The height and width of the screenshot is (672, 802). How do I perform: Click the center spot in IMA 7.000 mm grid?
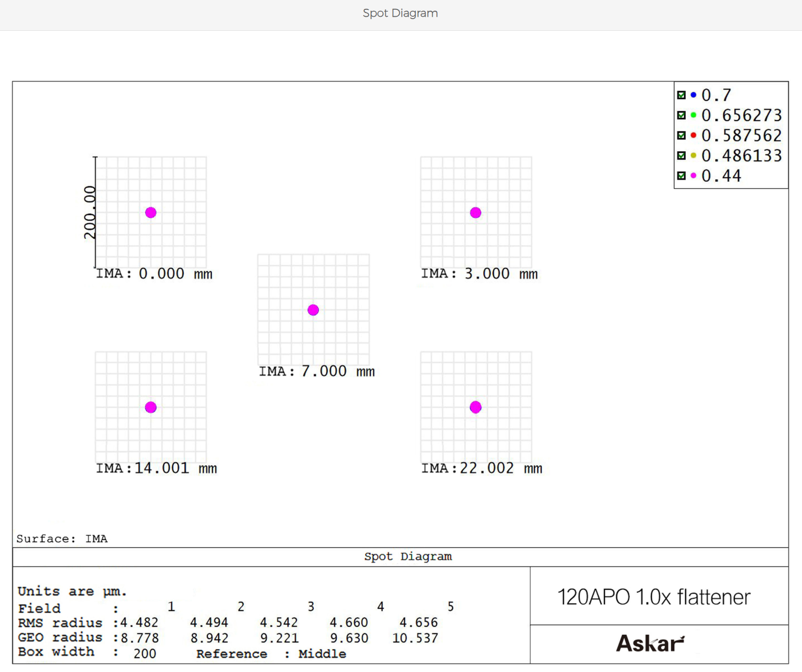pyautogui.click(x=313, y=310)
